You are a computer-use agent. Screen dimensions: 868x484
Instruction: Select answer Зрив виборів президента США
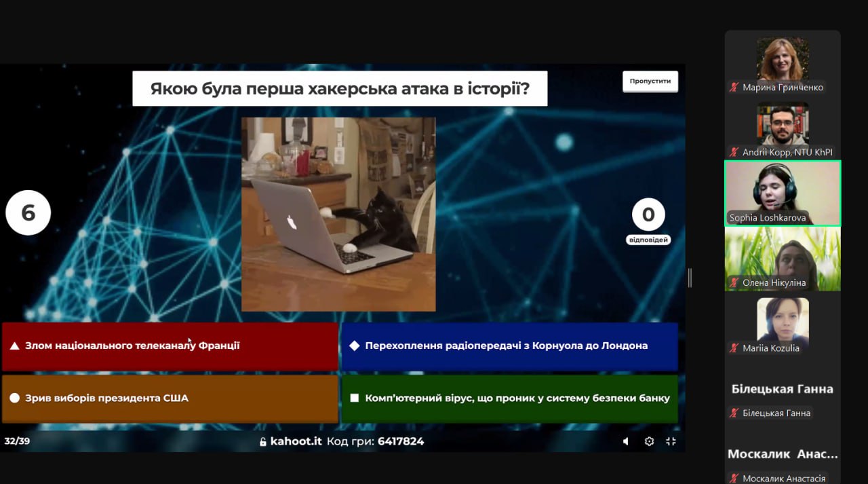tap(170, 398)
